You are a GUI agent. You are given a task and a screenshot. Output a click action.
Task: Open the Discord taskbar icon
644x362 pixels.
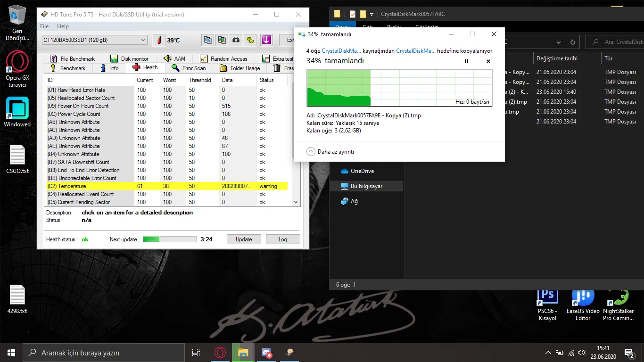pos(266,353)
